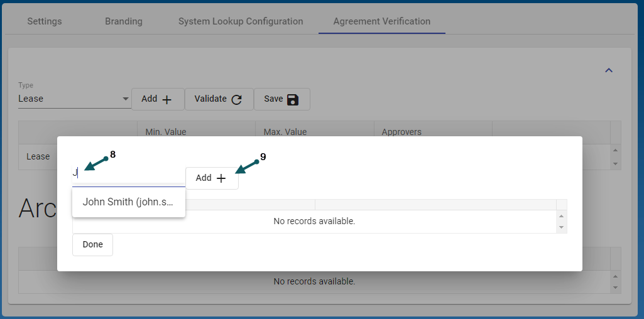Select the Lease row in the grid
The height and width of the screenshot is (319, 644).
click(x=38, y=156)
